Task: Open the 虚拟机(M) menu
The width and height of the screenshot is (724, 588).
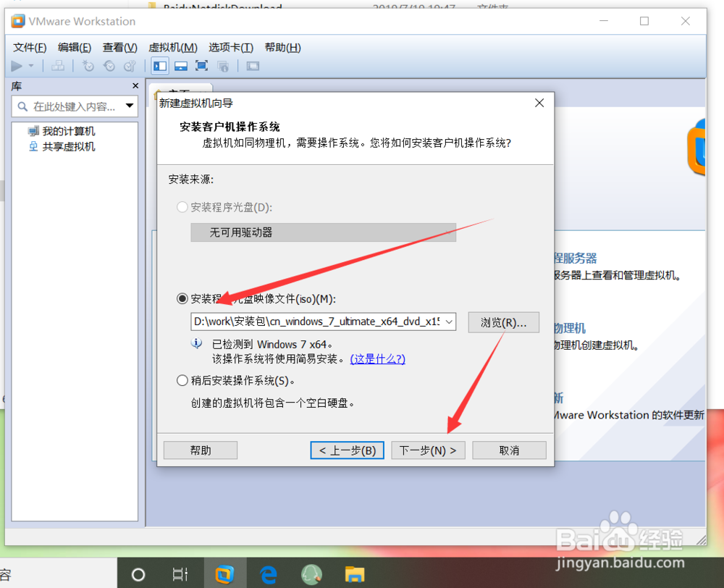Action: [x=172, y=47]
